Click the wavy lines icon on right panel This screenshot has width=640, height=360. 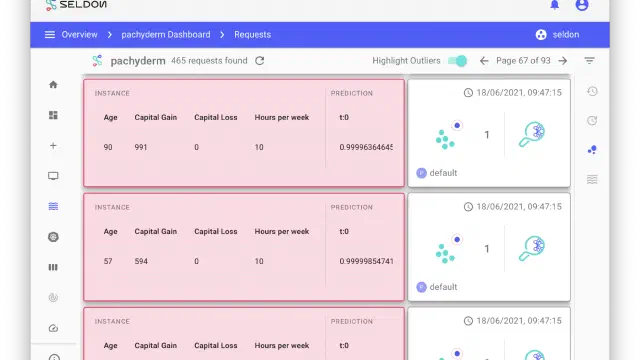click(x=592, y=179)
